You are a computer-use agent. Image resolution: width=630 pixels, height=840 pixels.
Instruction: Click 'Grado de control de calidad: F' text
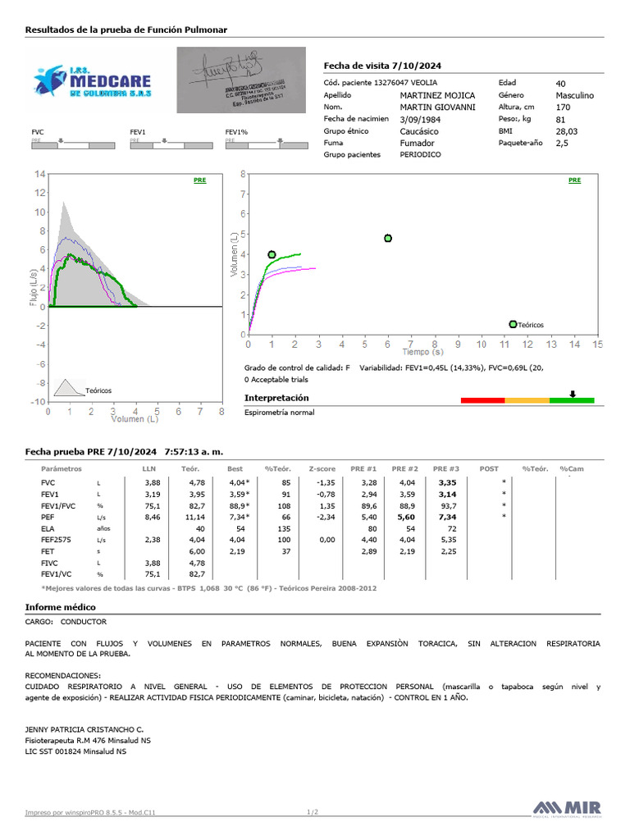click(297, 368)
